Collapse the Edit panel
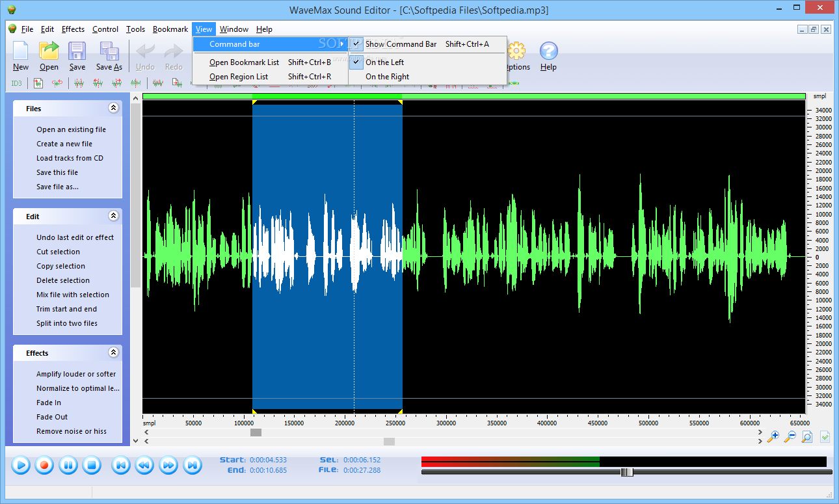Image resolution: width=839 pixels, height=504 pixels. click(113, 216)
